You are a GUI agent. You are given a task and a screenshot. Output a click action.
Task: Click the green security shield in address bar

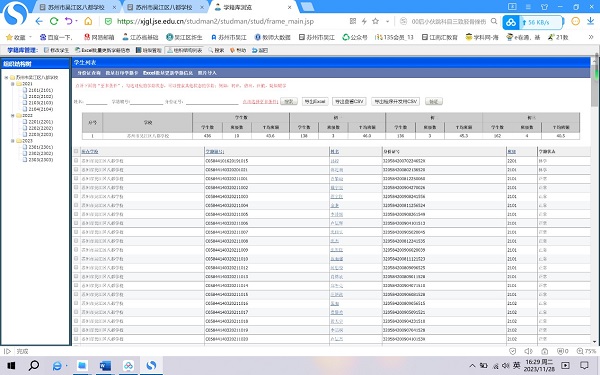108,21
